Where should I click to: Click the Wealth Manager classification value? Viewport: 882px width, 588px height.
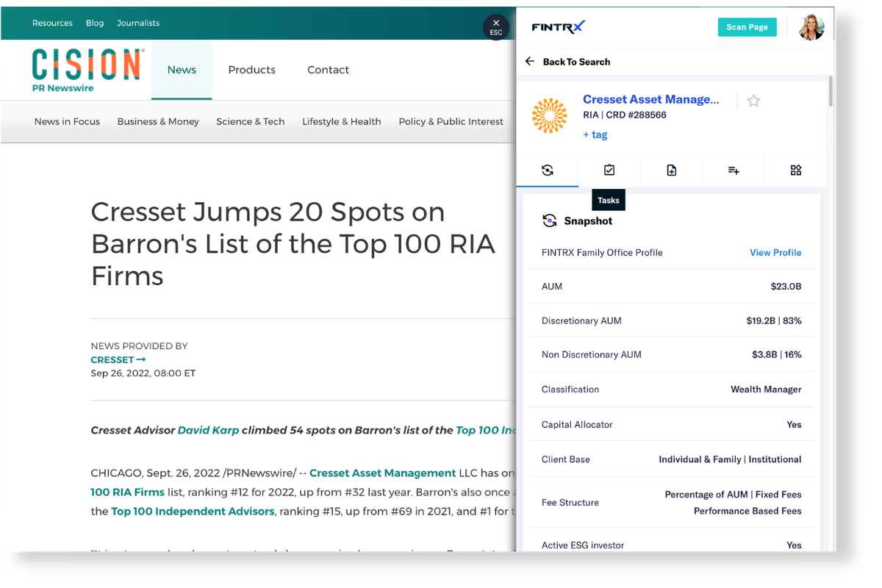(766, 389)
